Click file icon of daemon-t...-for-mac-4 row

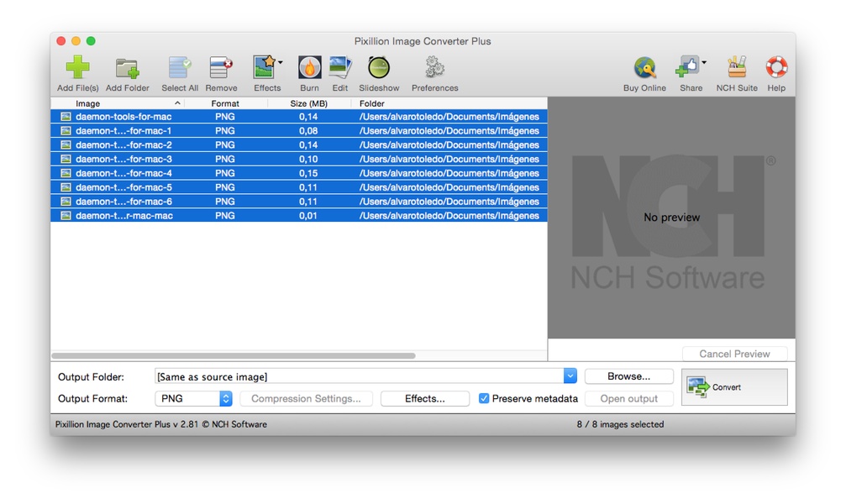pyautogui.click(x=66, y=173)
